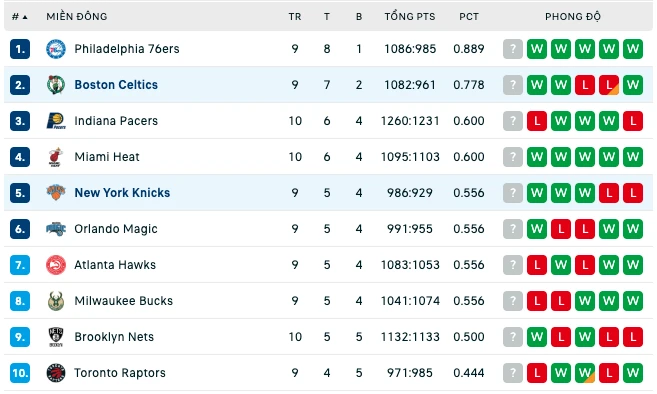Click the MIỀN ĐÔNG conference header

(x=77, y=17)
